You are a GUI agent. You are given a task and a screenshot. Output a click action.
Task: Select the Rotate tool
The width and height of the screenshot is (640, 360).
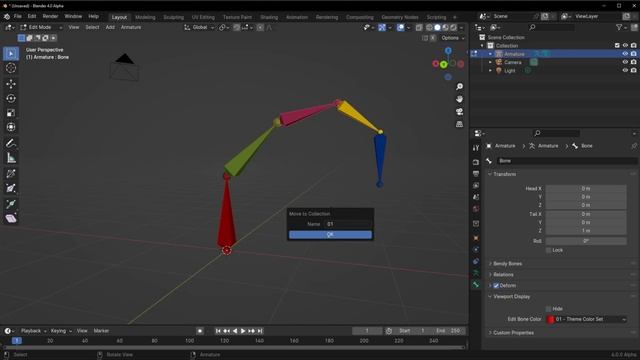[x=11, y=98]
